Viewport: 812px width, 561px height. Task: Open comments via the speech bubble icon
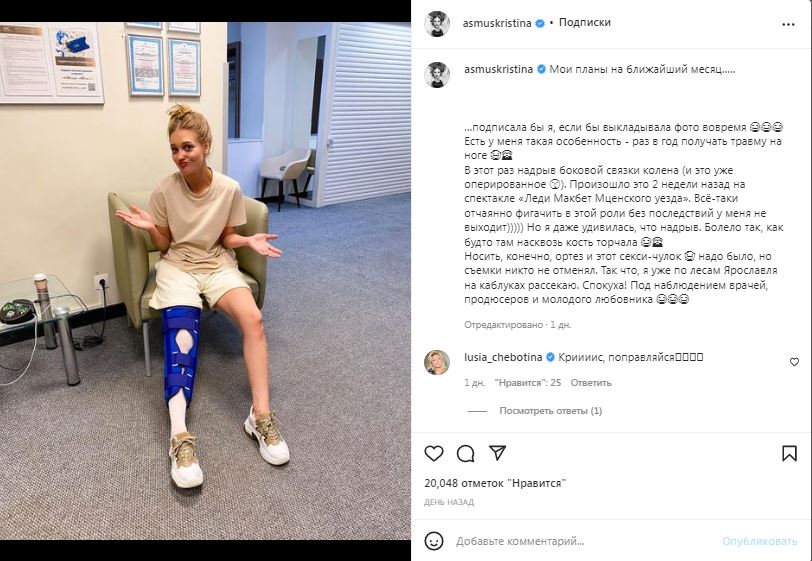(x=465, y=453)
